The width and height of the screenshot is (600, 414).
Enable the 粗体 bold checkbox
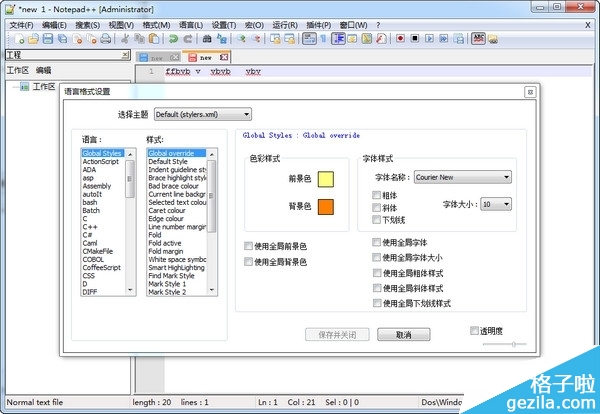coord(377,195)
